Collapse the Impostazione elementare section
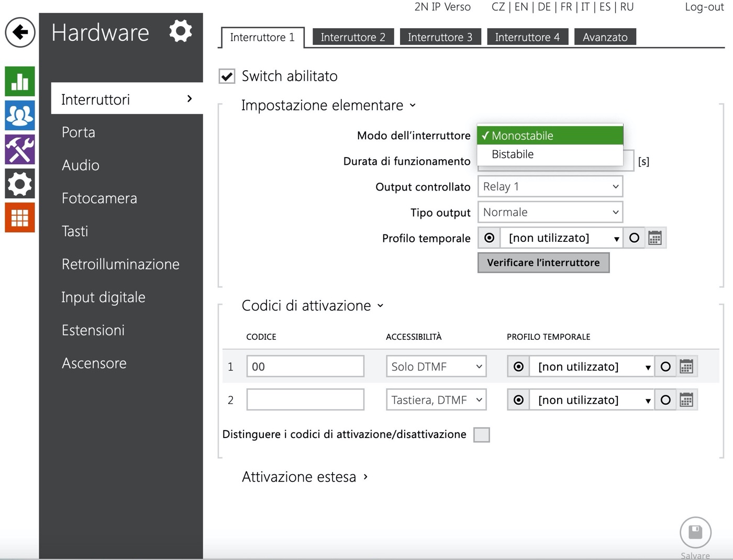The height and width of the screenshot is (560, 733). click(328, 106)
